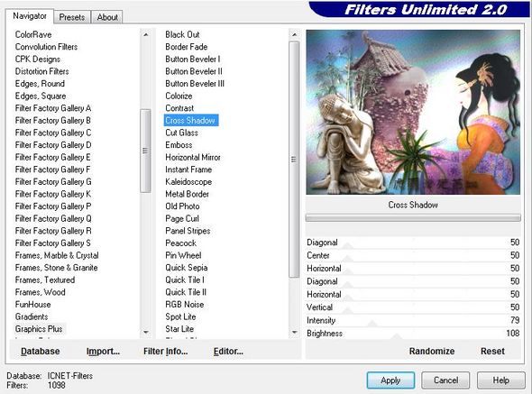Image resolution: width=532 pixels, height=394 pixels.
Task: Select Button Beveler I filter
Action: pyautogui.click(x=193, y=59)
